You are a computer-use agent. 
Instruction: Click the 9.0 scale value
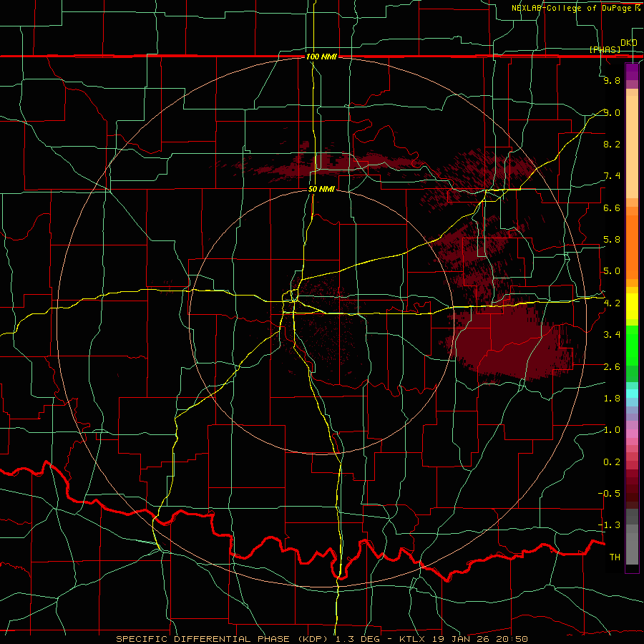click(x=612, y=112)
